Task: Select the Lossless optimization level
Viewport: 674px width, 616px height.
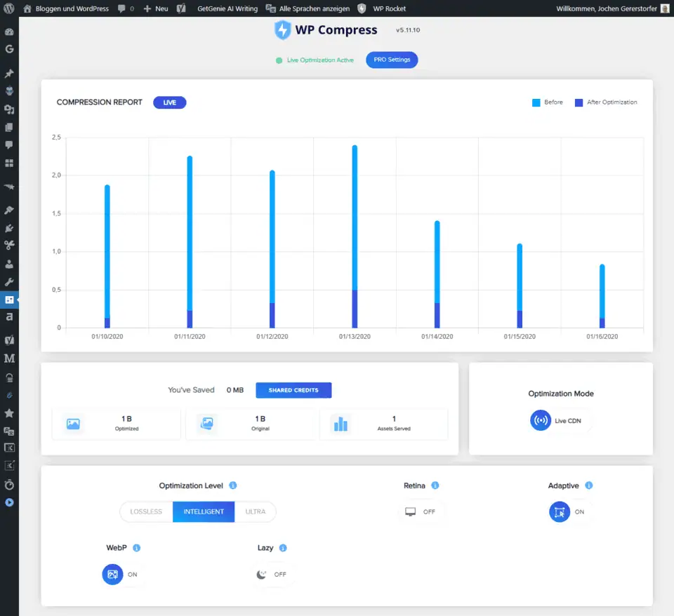Action: point(146,511)
